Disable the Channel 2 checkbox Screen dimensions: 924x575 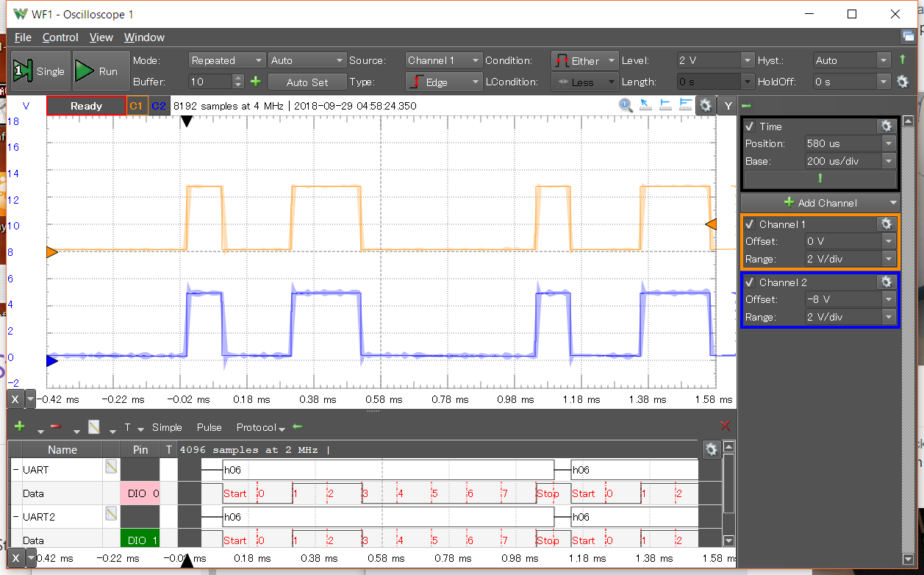(x=750, y=282)
